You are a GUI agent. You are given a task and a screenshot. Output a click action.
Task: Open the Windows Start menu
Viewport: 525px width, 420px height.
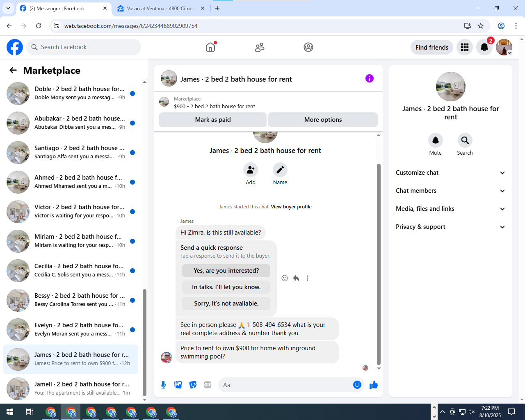10,412
